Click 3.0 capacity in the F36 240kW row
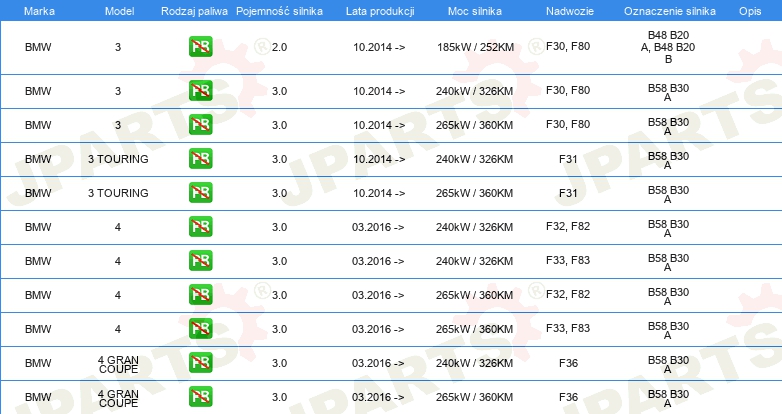Image resolution: width=782 pixels, height=414 pixels. tap(279, 363)
